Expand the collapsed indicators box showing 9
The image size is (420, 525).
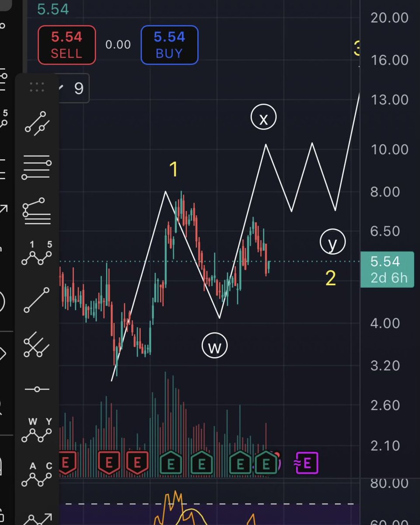[73, 89]
